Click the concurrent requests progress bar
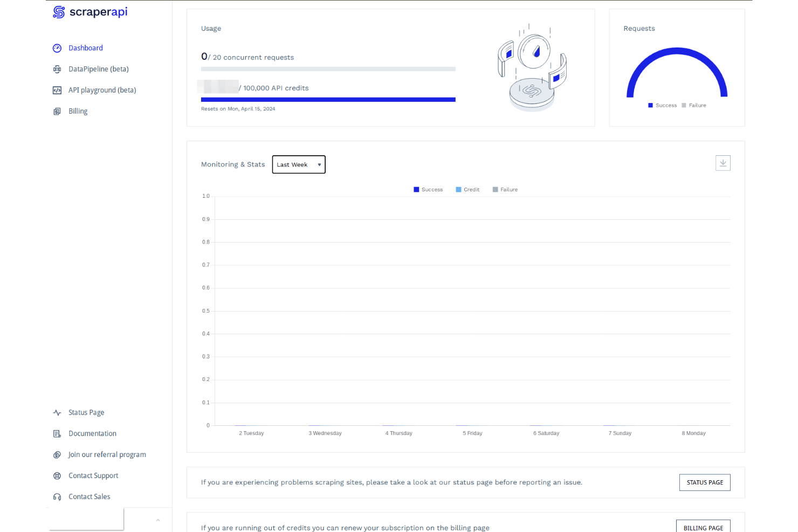This screenshot has width=798, height=532. [x=328, y=69]
